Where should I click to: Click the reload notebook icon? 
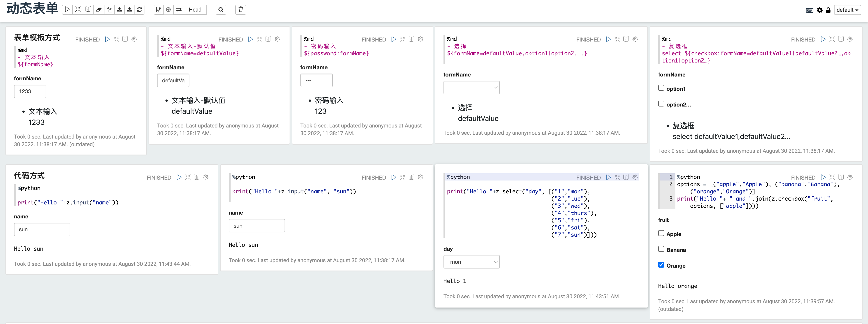click(x=139, y=9)
